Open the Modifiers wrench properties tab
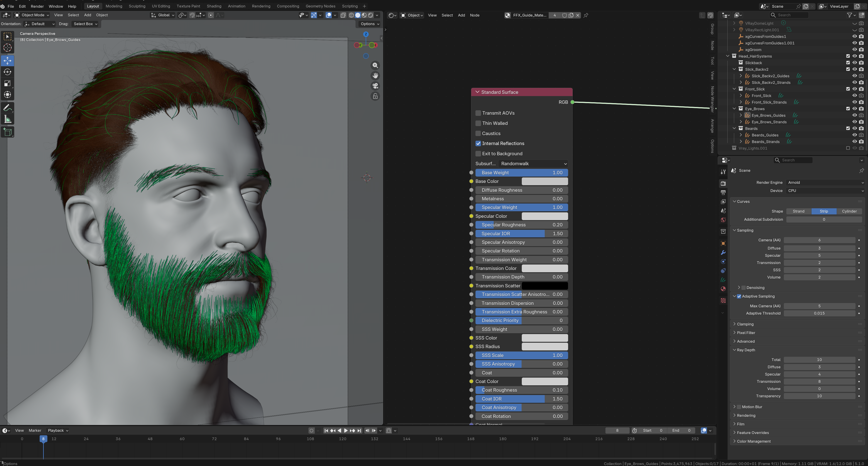The height and width of the screenshot is (466, 868). (x=723, y=252)
